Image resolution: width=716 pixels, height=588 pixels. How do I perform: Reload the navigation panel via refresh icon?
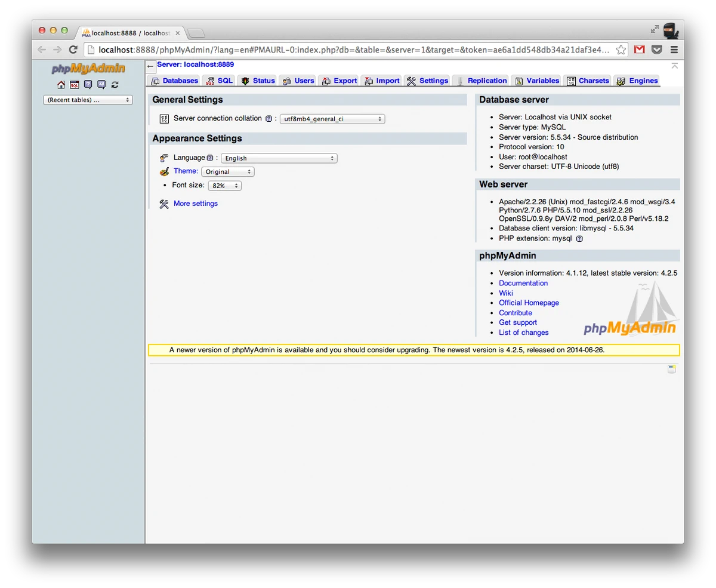click(115, 85)
